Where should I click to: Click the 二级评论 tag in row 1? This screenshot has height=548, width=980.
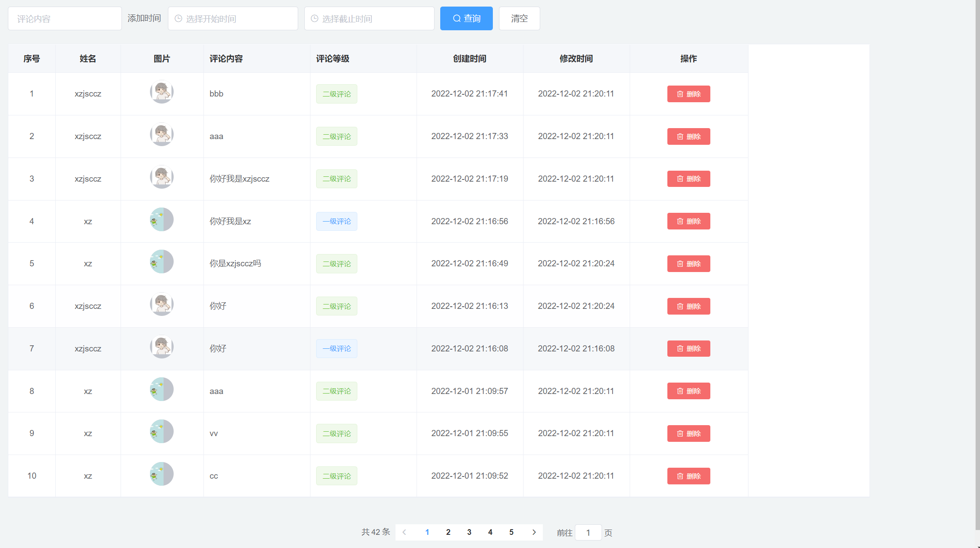pos(337,94)
